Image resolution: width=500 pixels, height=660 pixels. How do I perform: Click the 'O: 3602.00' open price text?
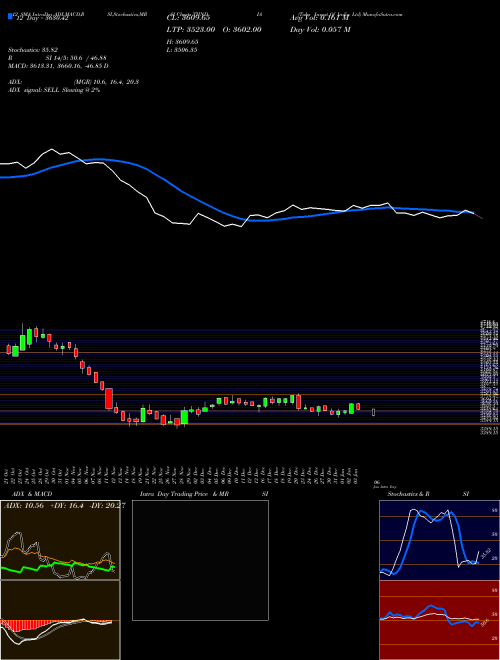click(241, 29)
